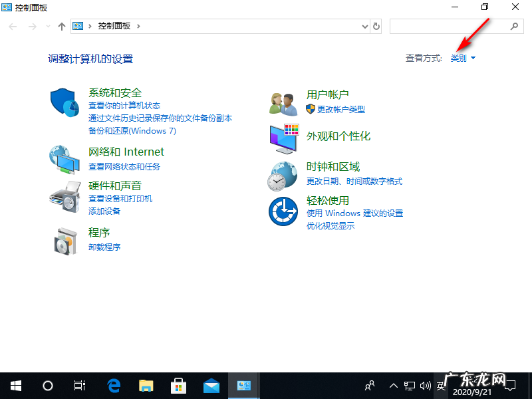This screenshot has width=532, height=399.
Task: Show hidden tray icons via the chevron
Action: 393,385
